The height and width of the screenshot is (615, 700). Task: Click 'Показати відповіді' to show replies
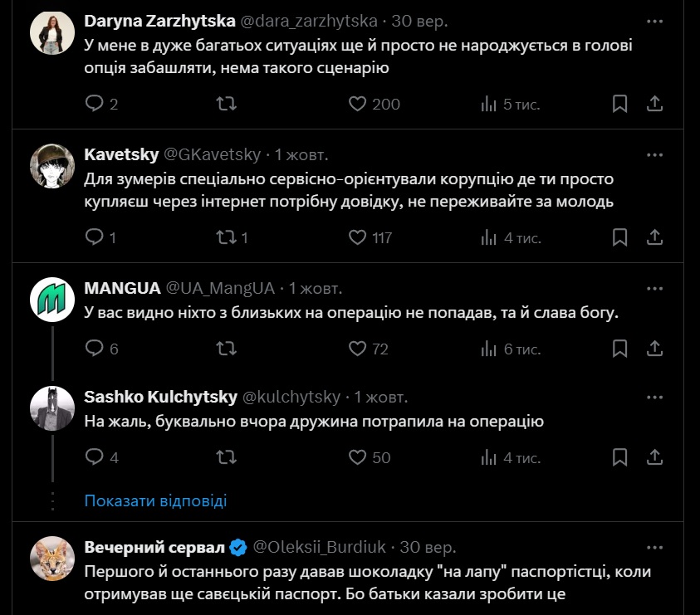pos(155,501)
